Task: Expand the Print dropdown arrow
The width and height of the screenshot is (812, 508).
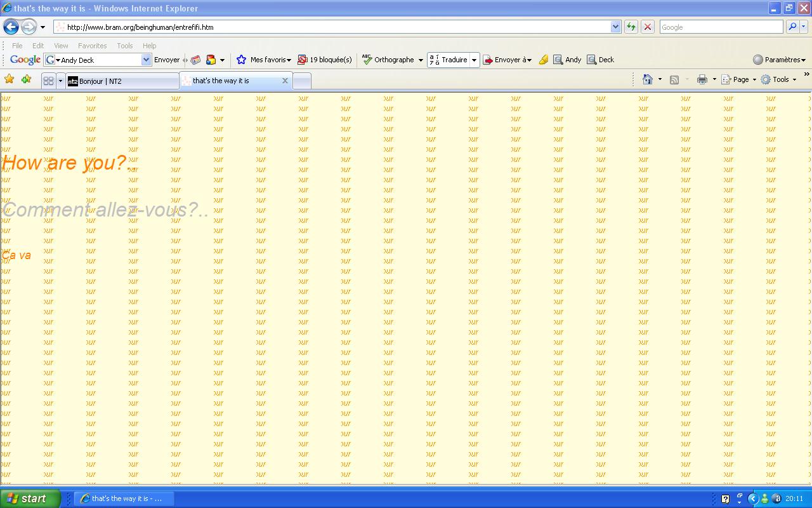Action: (714, 79)
